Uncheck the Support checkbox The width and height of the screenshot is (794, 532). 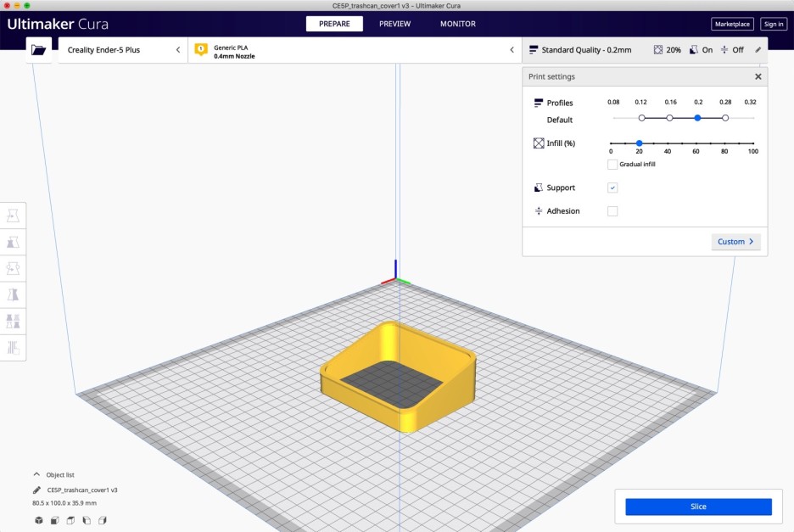pyautogui.click(x=612, y=188)
